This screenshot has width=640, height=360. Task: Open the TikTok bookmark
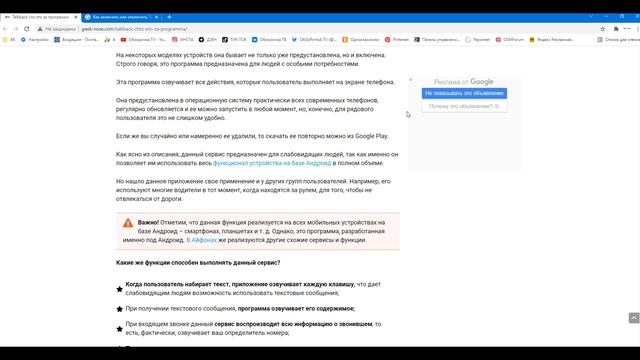pyautogui.click(x=234, y=40)
